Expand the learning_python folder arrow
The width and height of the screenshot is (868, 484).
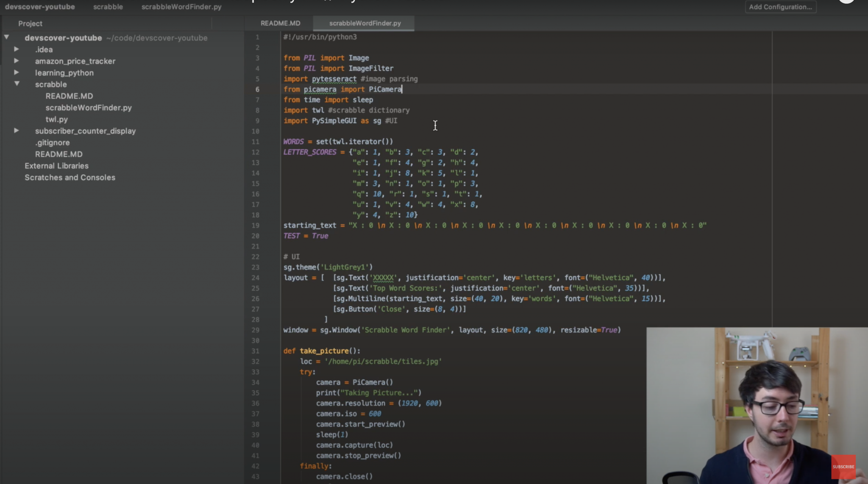[x=17, y=72]
